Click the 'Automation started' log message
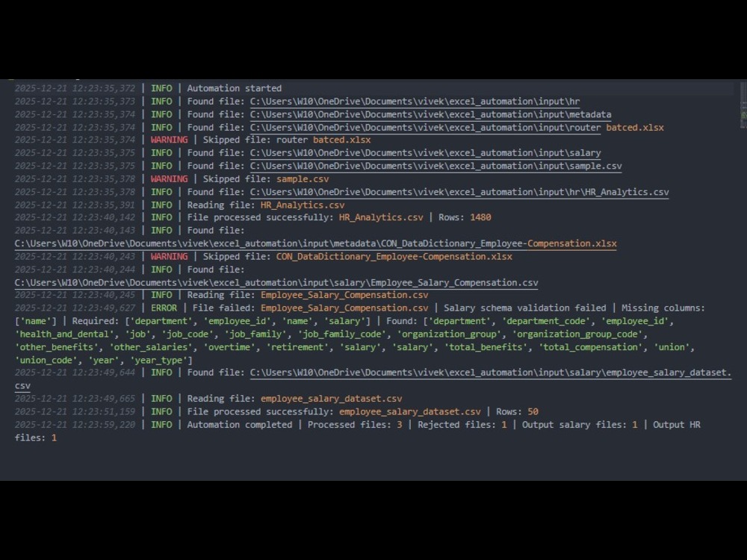The image size is (747, 560). (234, 88)
